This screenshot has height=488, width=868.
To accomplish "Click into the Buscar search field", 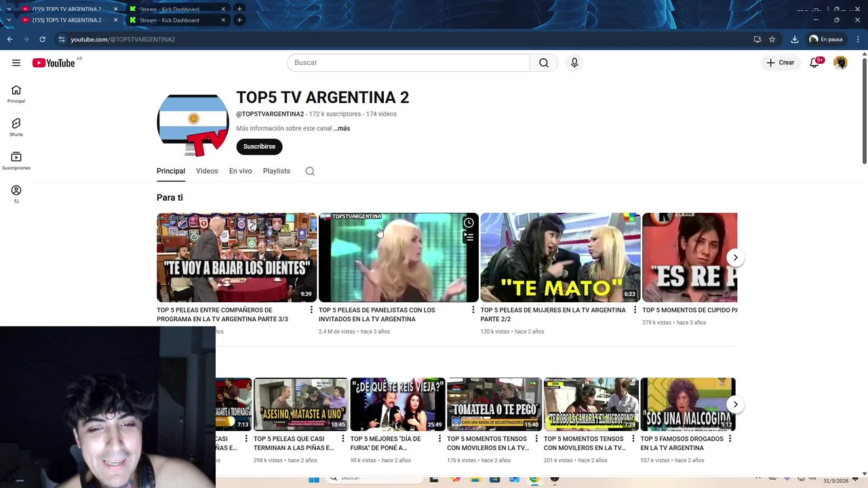I will (x=408, y=63).
